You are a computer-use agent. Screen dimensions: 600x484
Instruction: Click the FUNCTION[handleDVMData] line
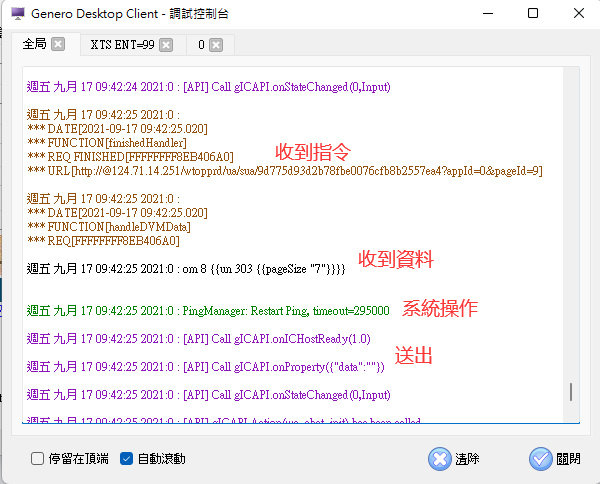pos(109,227)
